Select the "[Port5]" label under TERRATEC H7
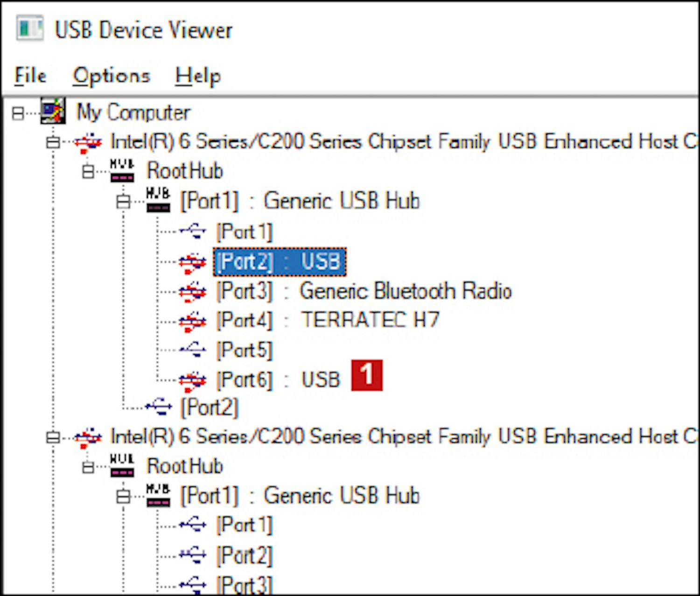 click(244, 350)
